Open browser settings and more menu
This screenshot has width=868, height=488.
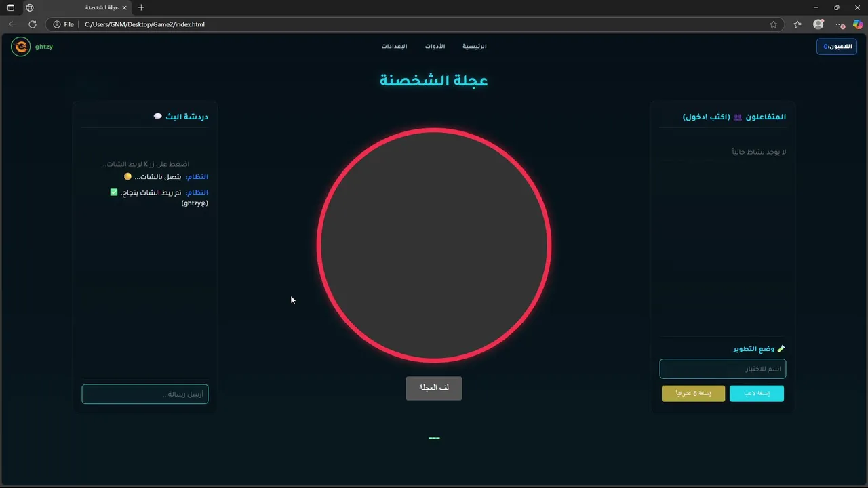pos(840,24)
